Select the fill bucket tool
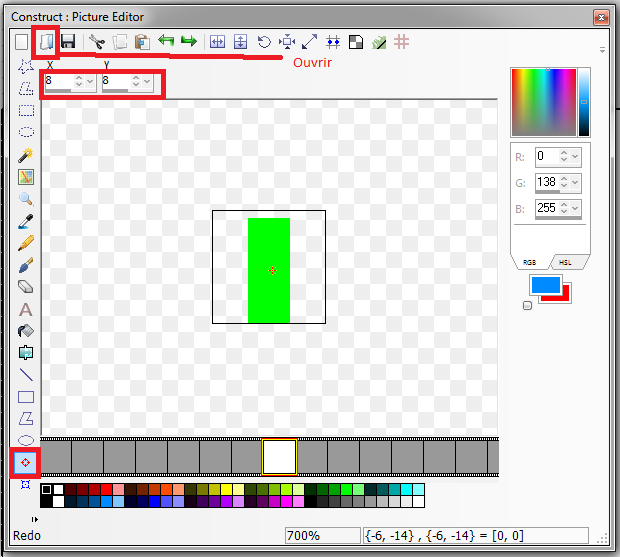 26,331
